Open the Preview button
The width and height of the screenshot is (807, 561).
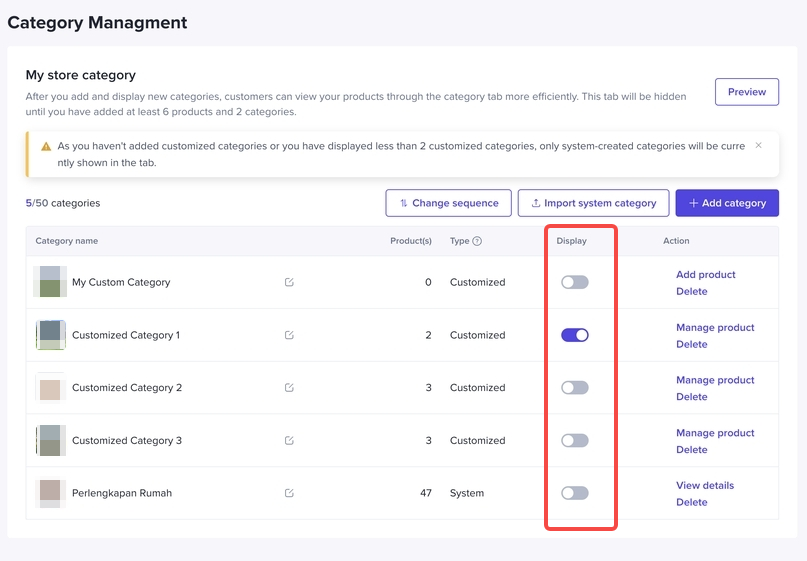pyautogui.click(x=746, y=92)
